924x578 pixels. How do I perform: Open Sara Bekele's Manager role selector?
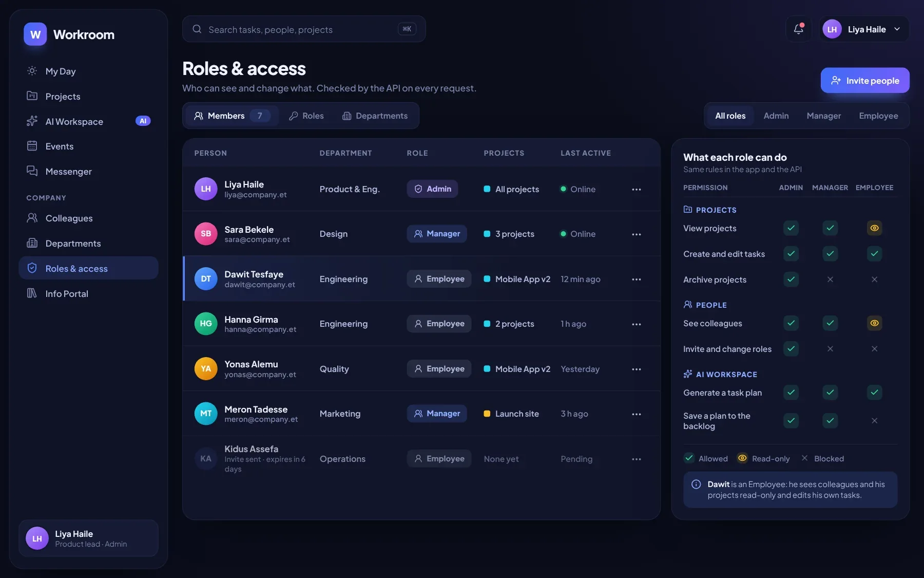coord(437,234)
